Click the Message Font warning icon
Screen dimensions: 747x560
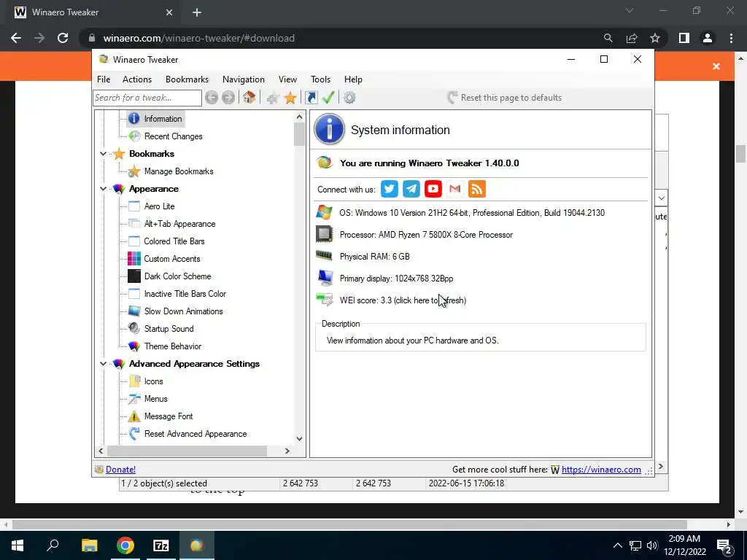(x=134, y=416)
